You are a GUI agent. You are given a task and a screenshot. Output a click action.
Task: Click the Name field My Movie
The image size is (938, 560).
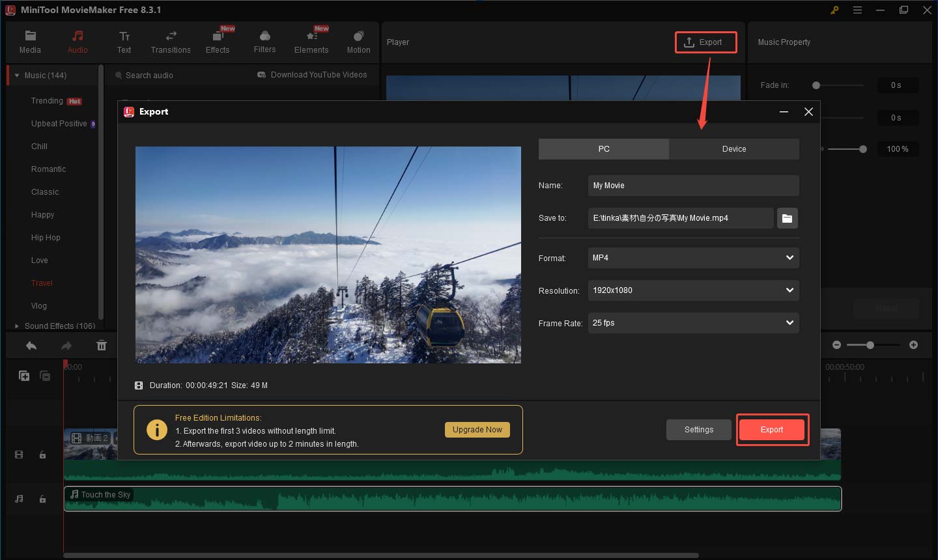pos(693,186)
